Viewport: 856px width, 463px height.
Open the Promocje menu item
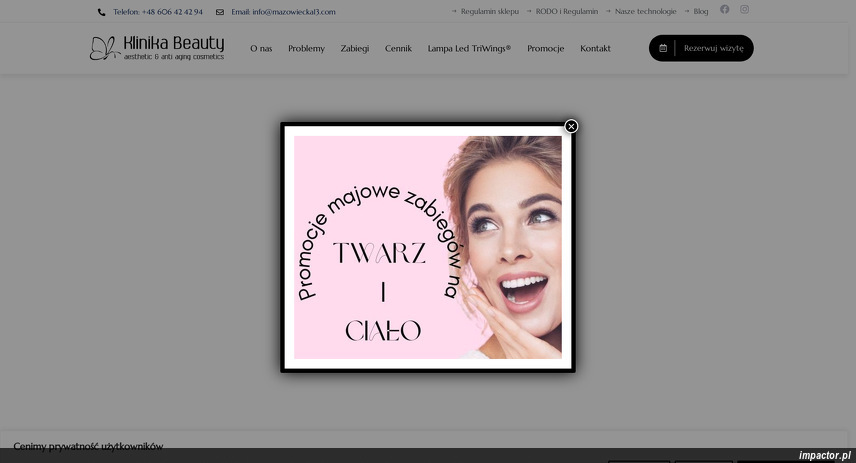click(545, 48)
